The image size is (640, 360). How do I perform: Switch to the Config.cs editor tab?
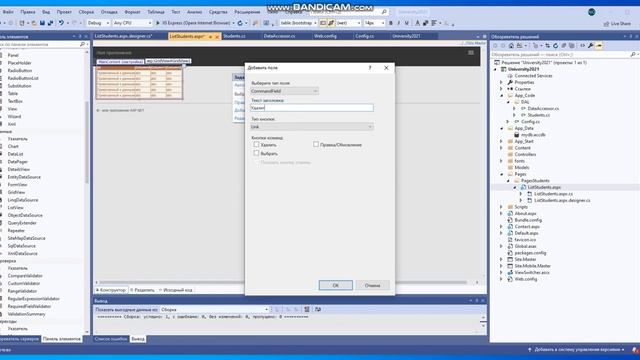tap(364, 36)
